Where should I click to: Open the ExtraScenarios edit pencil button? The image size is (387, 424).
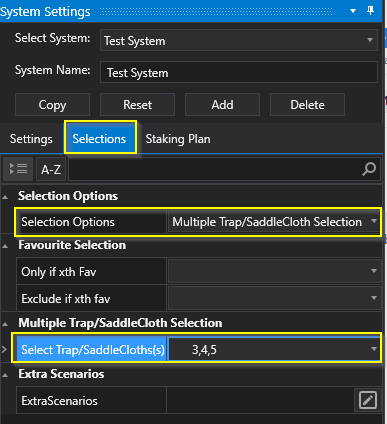(x=368, y=400)
